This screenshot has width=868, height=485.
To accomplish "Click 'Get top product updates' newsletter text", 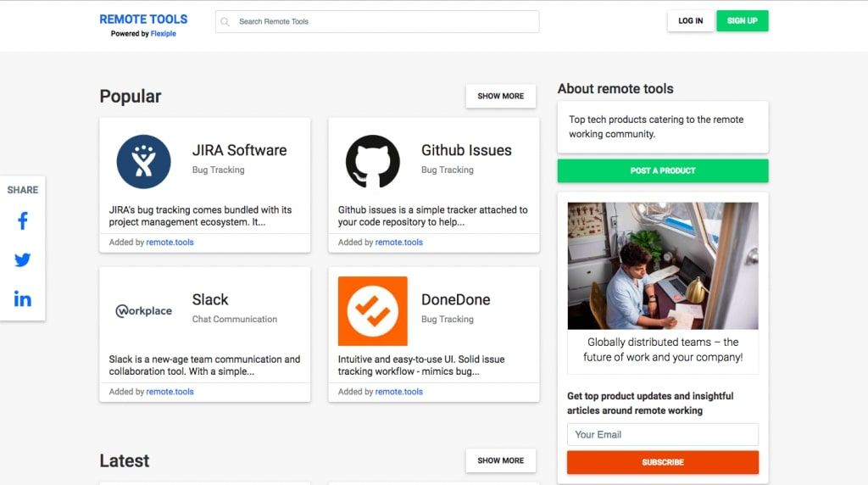I will click(x=650, y=403).
